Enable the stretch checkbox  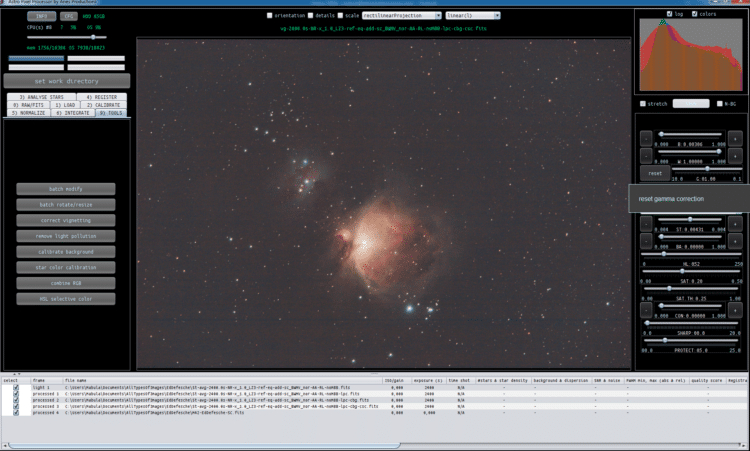click(x=643, y=103)
